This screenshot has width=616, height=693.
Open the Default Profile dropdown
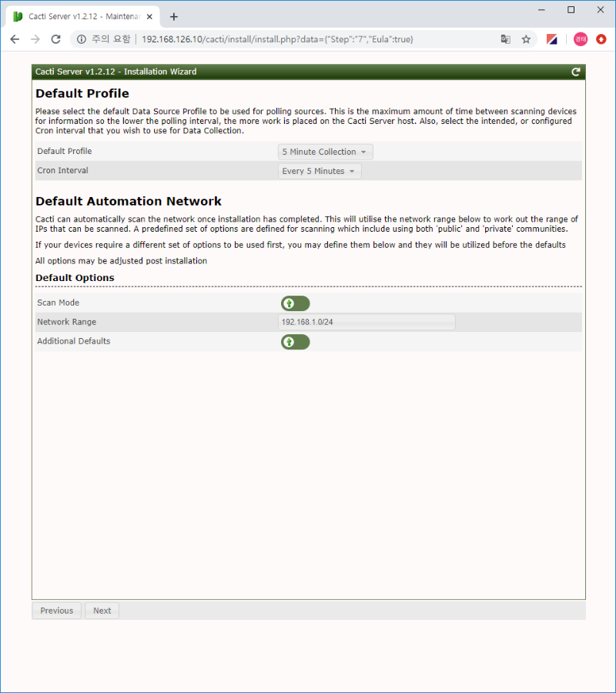coord(325,152)
